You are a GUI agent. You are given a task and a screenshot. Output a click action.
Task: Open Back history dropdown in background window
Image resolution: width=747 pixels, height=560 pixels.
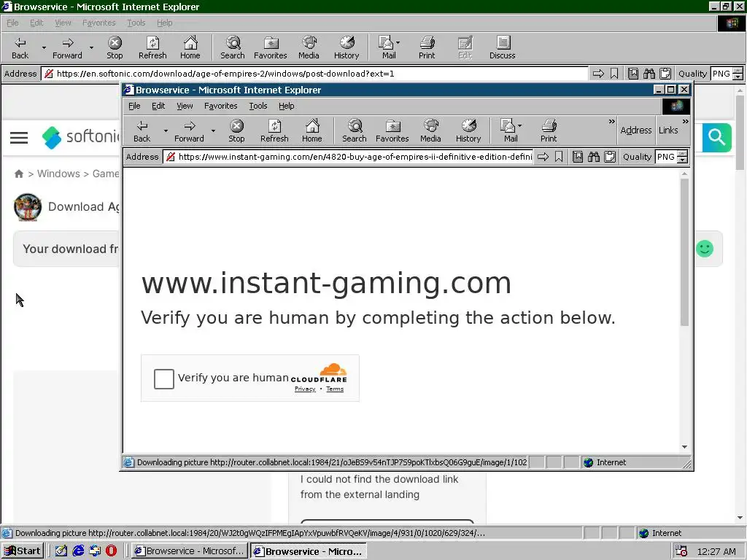(x=44, y=47)
